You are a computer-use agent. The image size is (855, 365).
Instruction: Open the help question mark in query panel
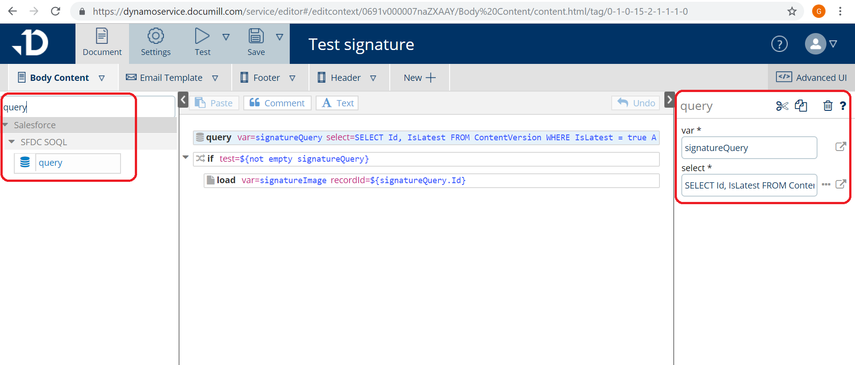click(x=842, y=106)
